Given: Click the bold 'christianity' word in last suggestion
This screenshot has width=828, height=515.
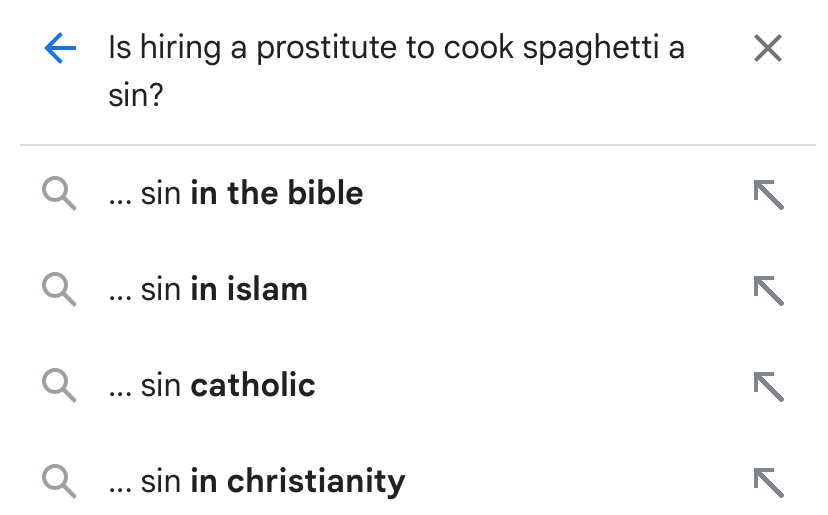Looking at the screenshot, I should pos(316,482).
